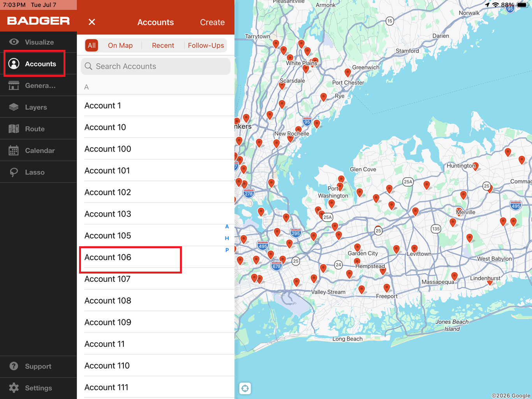Screen dimensions: 532x399
Task: Click the red pin near Glen Cove
Action: tap(341, 179)
